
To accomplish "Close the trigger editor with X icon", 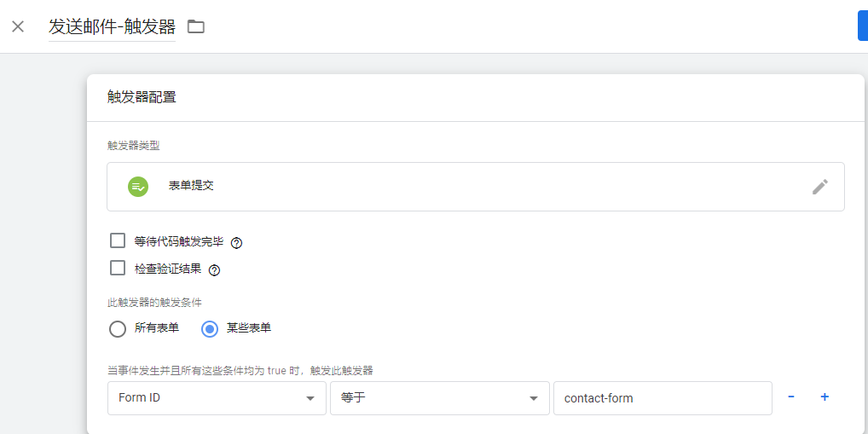I will coord(18,26).
